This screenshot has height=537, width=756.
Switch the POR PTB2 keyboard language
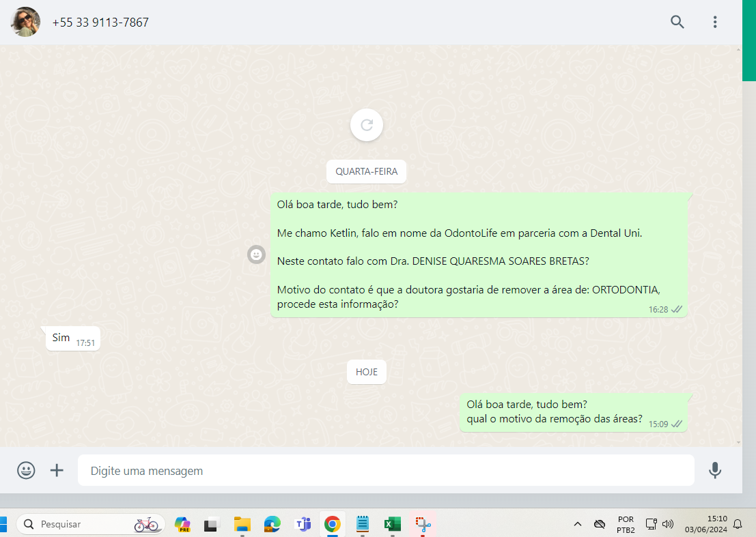[626, 525]
